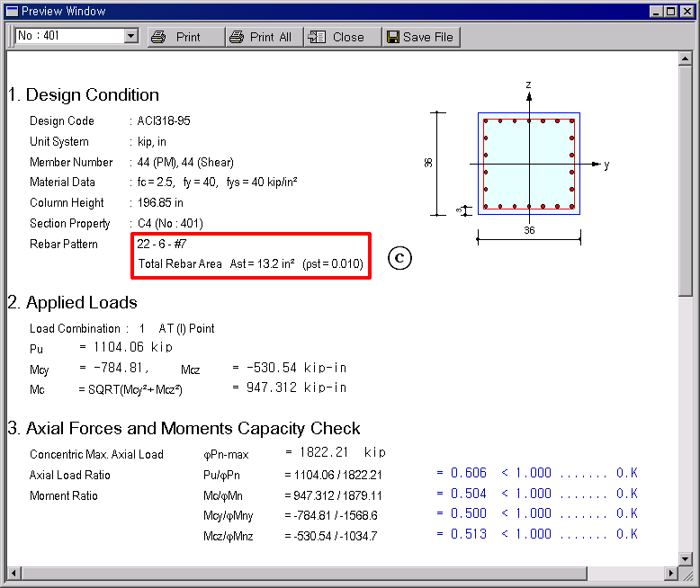Click the Total Rebar Area text line
The width and height of the screenshot is (700, 588).
click(x=250, y=263)
